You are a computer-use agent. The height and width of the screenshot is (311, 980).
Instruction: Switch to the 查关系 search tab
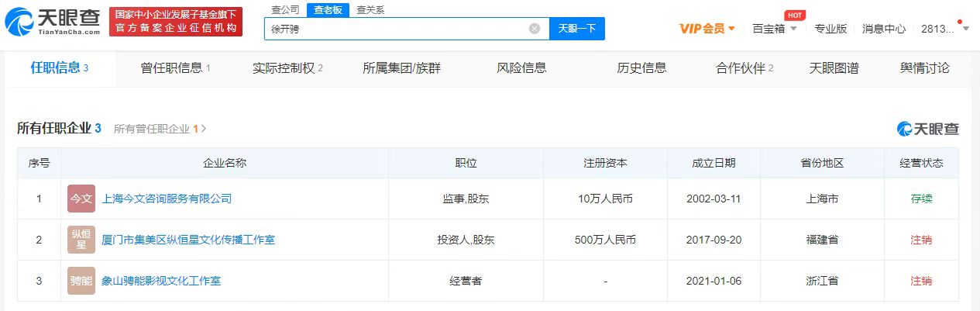tap(370, 10)
